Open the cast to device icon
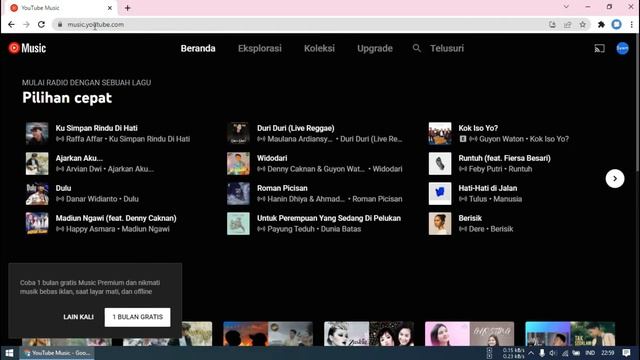 pos(599,49)
